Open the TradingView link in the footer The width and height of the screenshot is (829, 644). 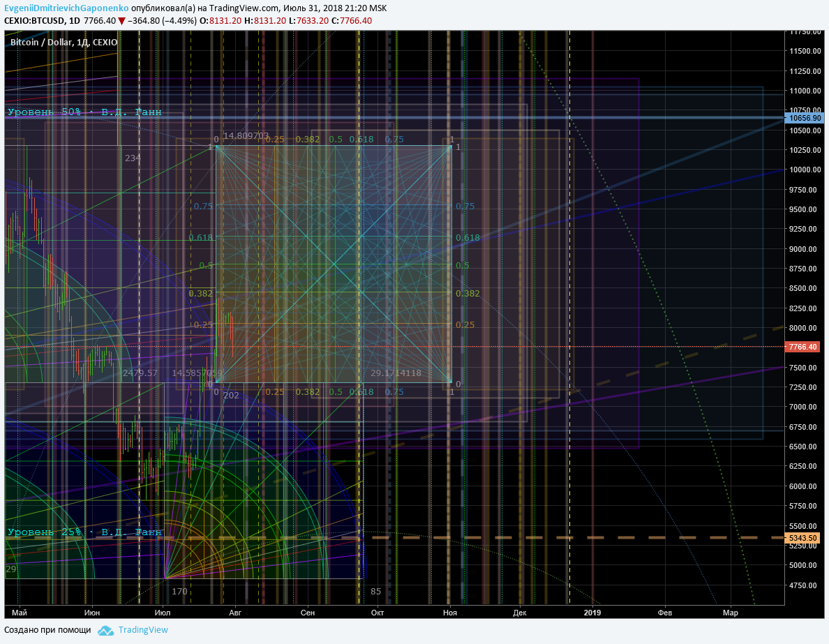(143, 630)
